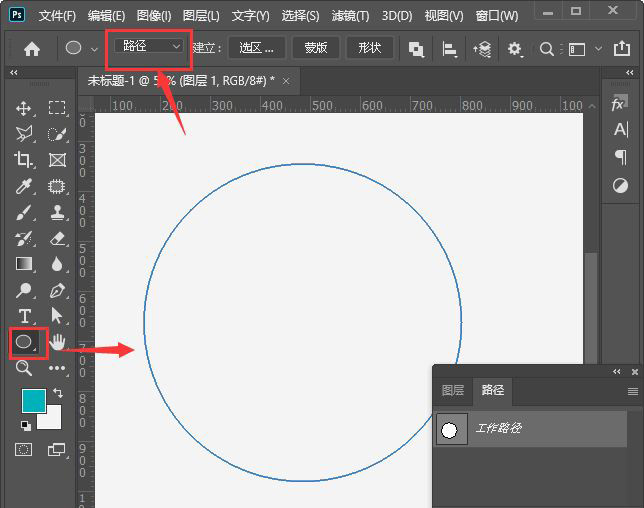
Task: Activate the Zoom tool in toolbox
Action: (x=24, y=368)
